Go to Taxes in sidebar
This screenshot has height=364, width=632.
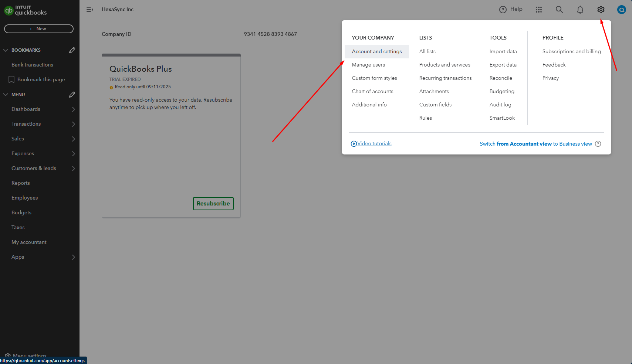pyautogui.click(x=18, y=227)
